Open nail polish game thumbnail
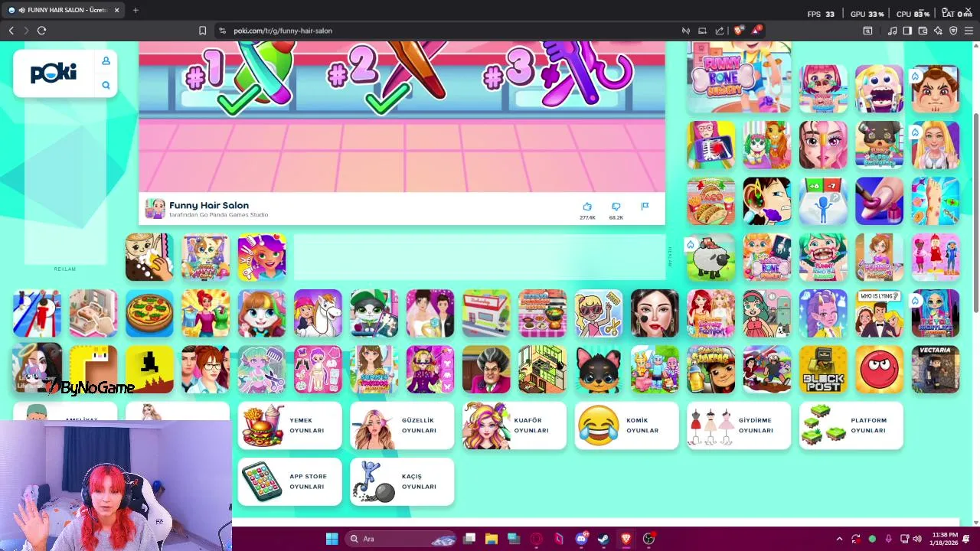 (879, 201)
